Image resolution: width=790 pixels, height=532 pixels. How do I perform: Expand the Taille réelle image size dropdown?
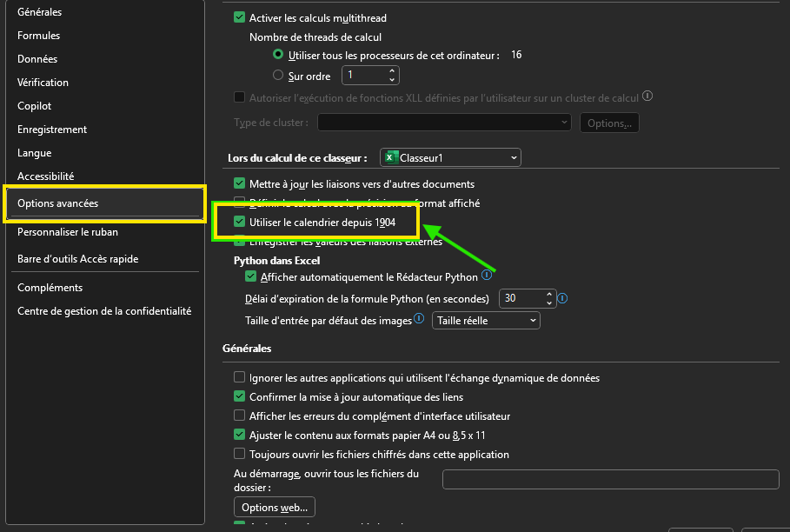click(487, 321)
